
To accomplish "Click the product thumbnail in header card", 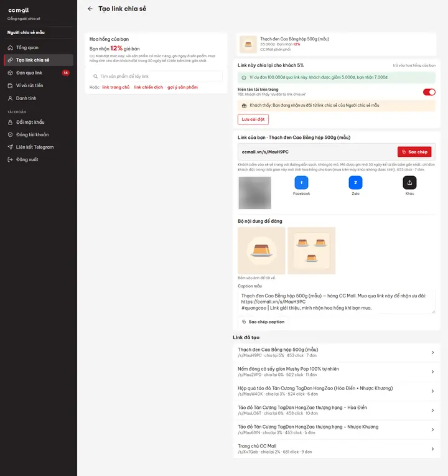I will click(x=248, y=44).
